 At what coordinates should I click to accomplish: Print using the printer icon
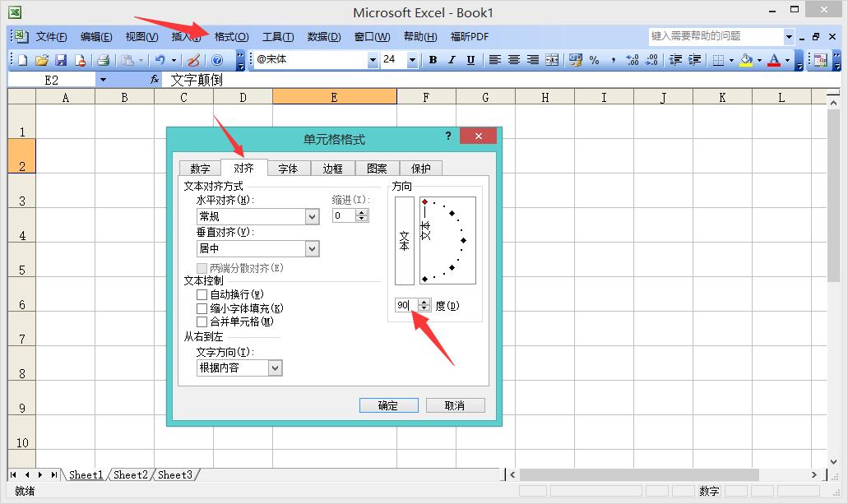[x=104, y=60]
